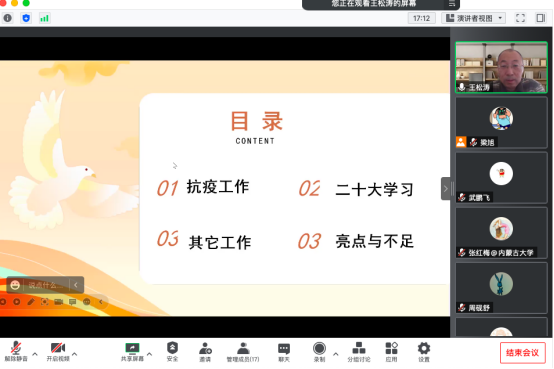Select 张红梅@内蒙古大学 participant tile
The image size is (554, 369).
[x=501, y=233]
